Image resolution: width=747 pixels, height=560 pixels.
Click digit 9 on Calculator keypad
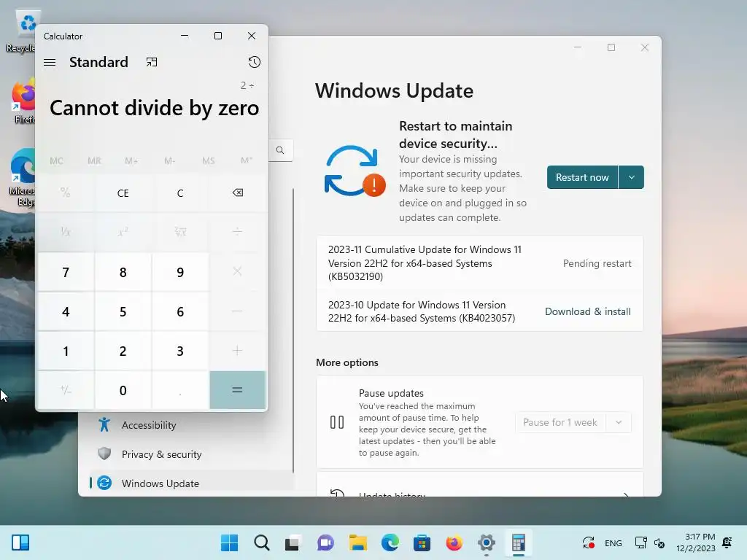coord(180,272)
